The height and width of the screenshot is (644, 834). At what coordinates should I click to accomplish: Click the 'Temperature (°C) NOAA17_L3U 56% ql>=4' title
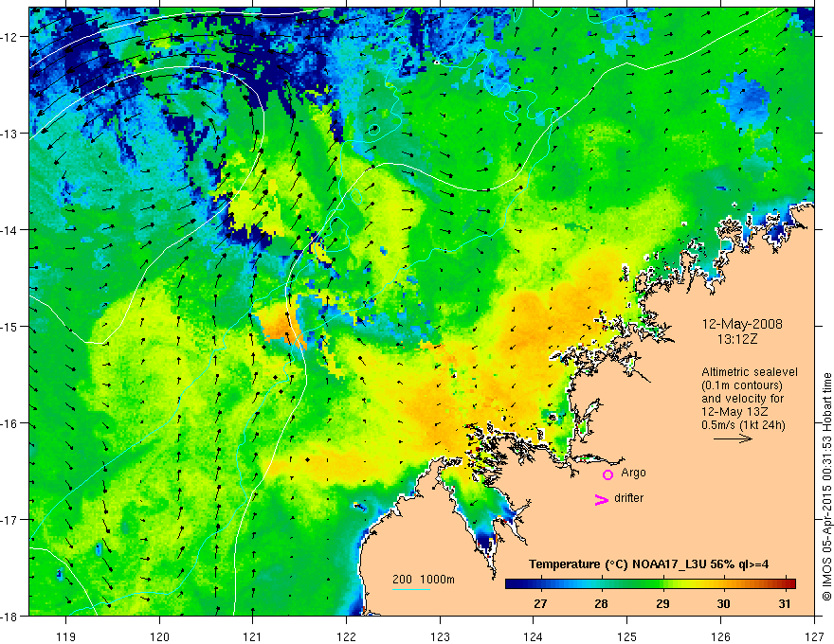[648, 563]
